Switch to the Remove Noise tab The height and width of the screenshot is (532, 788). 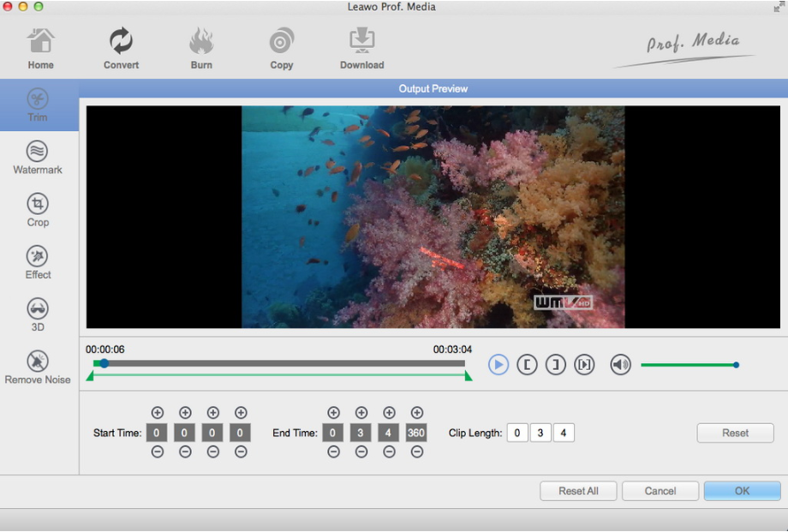coord(38,368)
